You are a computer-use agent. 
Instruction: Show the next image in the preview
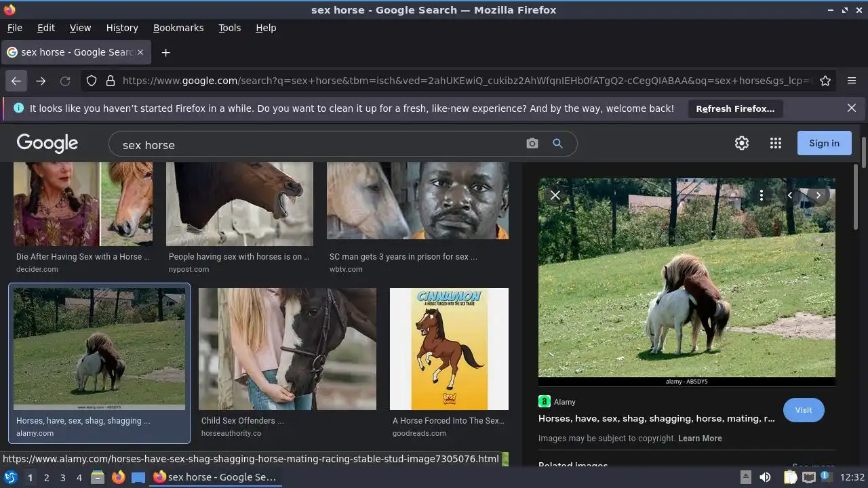[818, 195]
